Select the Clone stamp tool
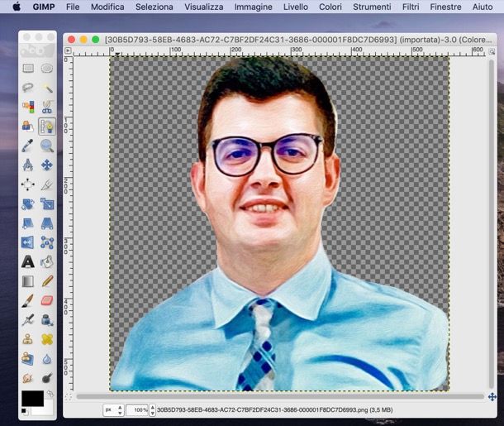The image size is (504, 426). pos(28,339)
